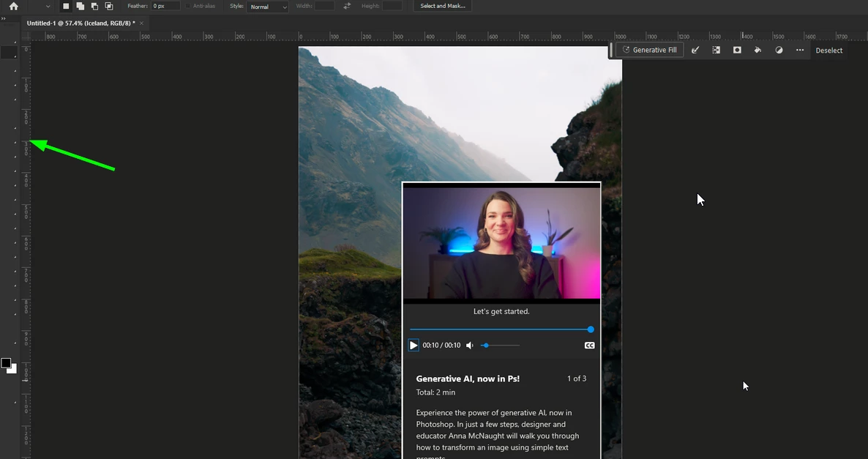Click the paint bucket fill selection icon
The image size is (868, 459).
point(757,50)
